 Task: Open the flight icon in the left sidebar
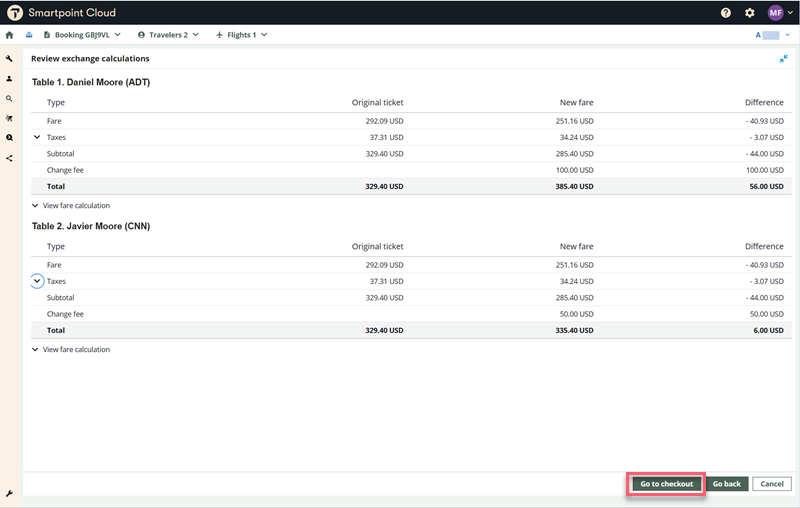pyautogui.click(x=10, y=118)
